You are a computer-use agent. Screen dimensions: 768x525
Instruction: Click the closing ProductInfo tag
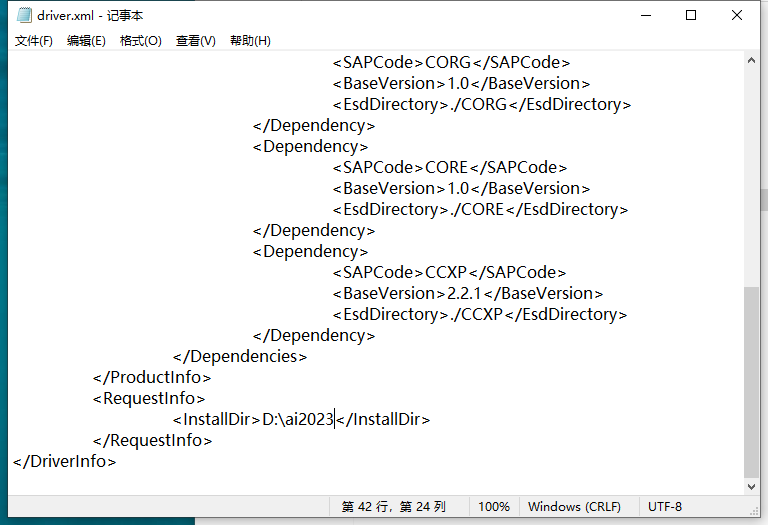tap(152, 378)
